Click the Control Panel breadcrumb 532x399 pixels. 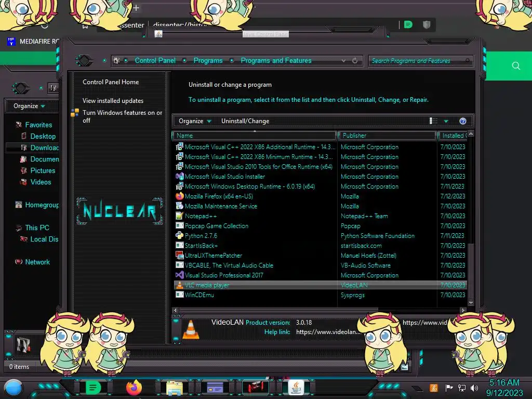tap(155, 60)
